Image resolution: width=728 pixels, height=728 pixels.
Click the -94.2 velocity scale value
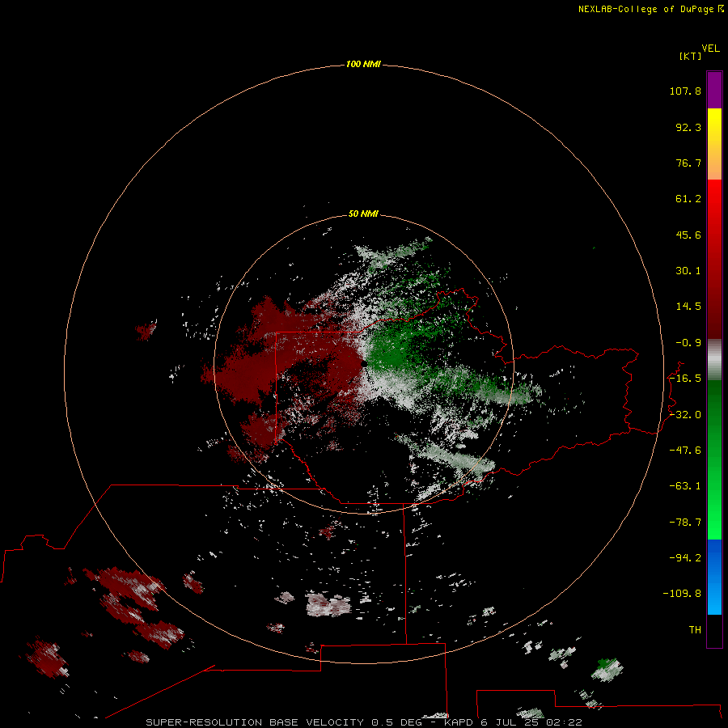tap(685, 557)
